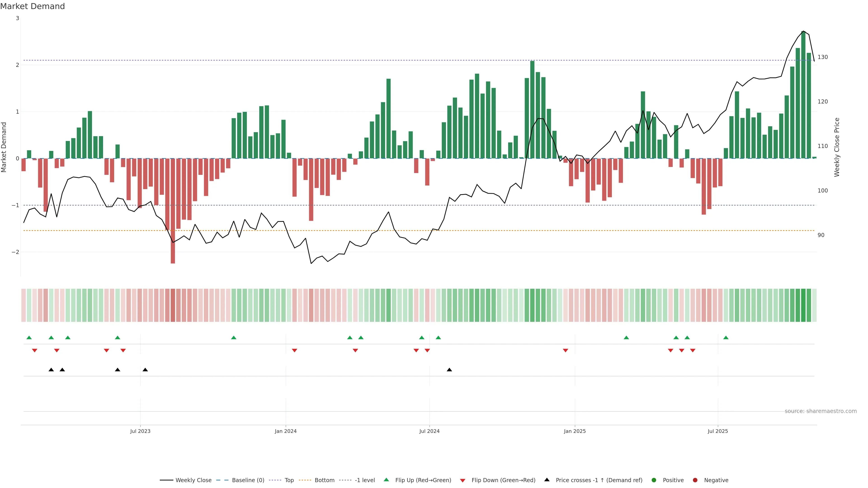Click the Flip Up green triangle legend icon
This screenshot has height=488, width=868.
(x=387, y=480)
